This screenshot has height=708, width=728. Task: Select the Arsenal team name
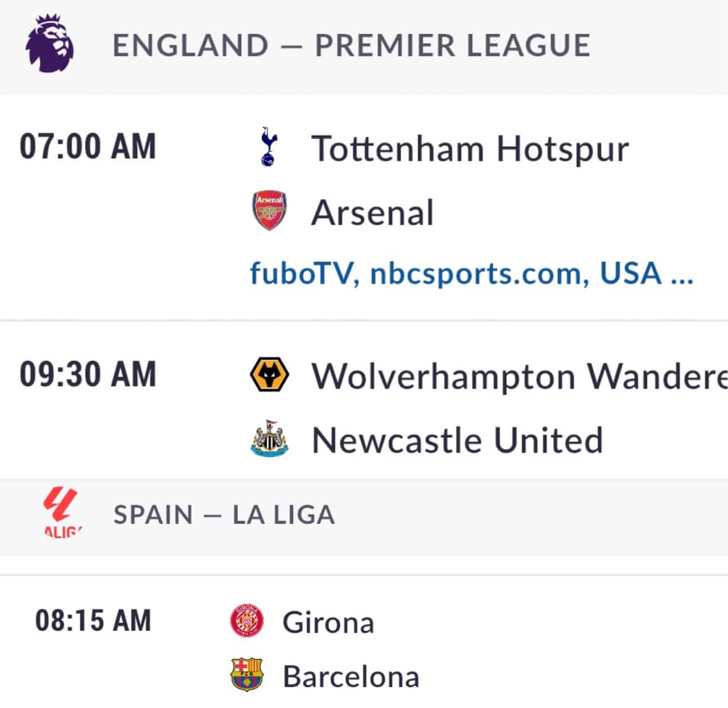click(372, 213)
